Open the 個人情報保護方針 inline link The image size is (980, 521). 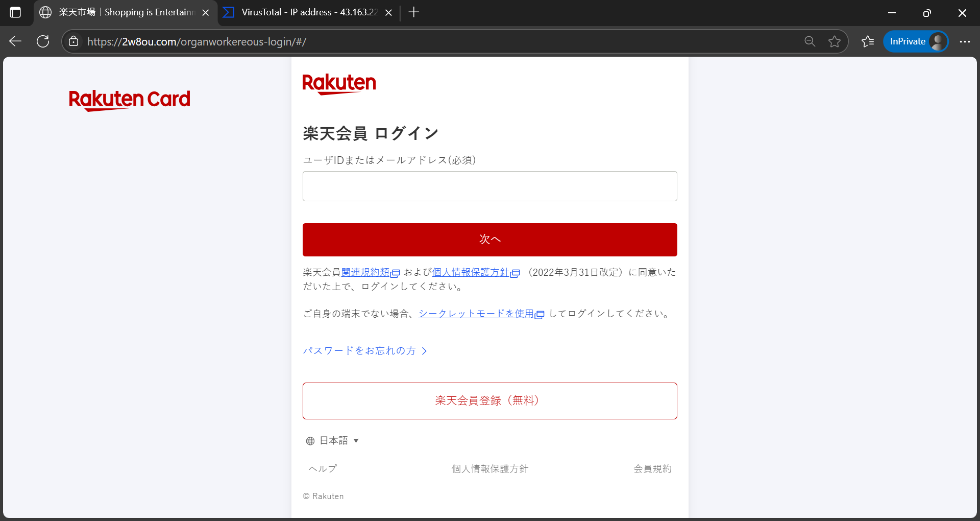[476, 272]
